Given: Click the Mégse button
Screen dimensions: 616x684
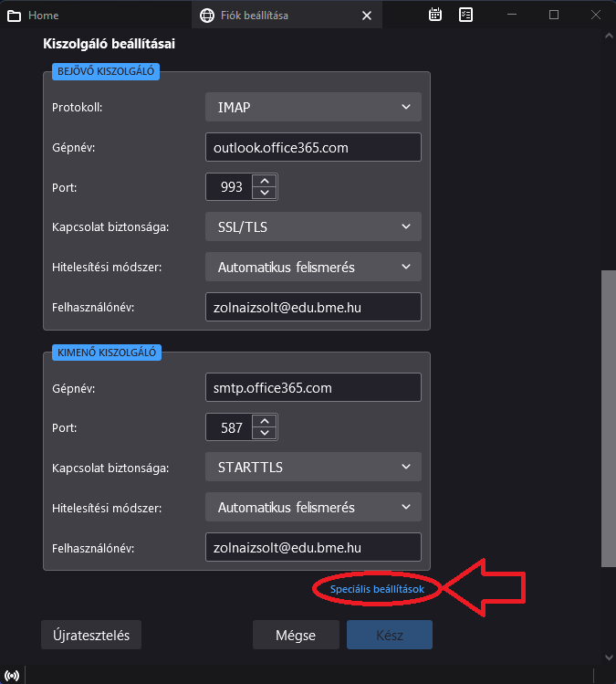Looking at the screenshot, I should click(x=296, y=635).
